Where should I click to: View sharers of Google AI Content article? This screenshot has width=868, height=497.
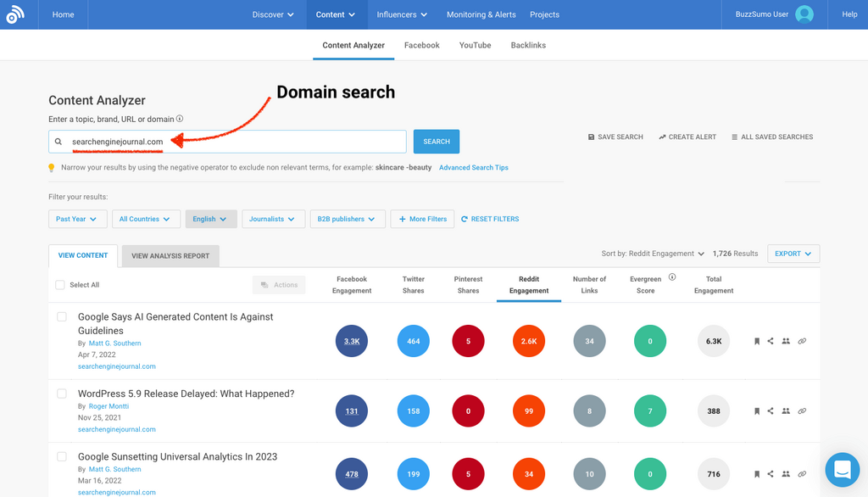coord(786,341)
